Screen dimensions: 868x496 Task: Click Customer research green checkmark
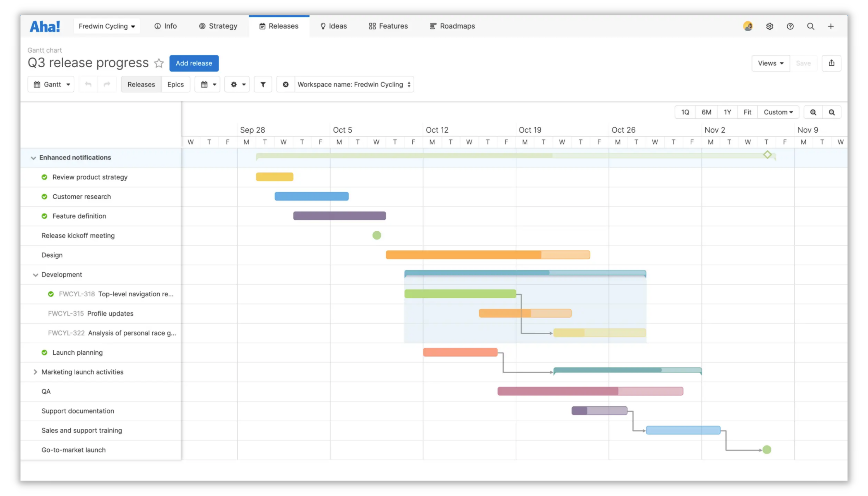coord(44,197)
